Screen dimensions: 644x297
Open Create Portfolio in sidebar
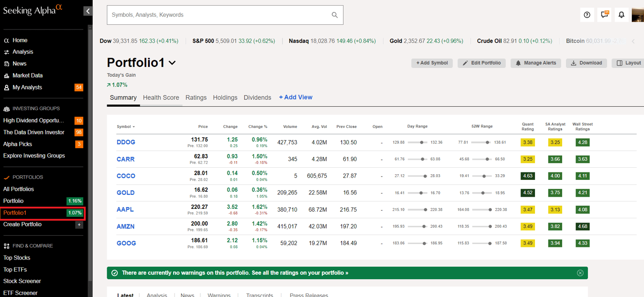(22, 224)
